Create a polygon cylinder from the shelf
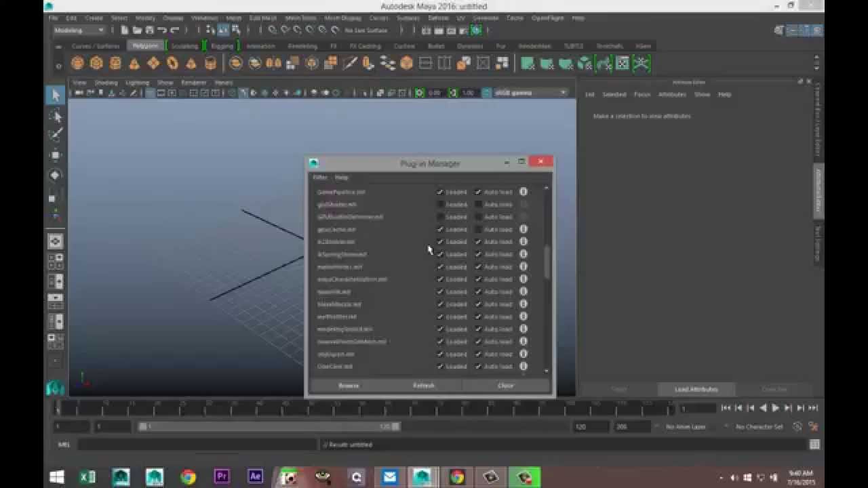The image size is (868, 488). point(115,63)
